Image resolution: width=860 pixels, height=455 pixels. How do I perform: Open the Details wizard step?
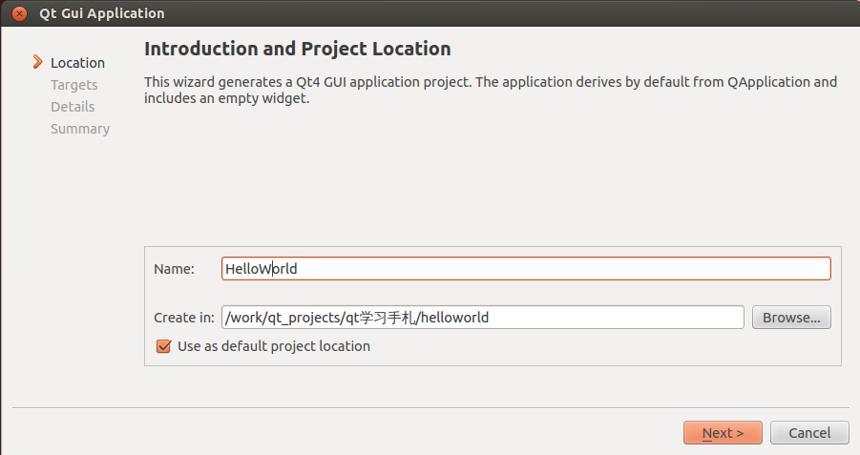(x=72, y=107)
